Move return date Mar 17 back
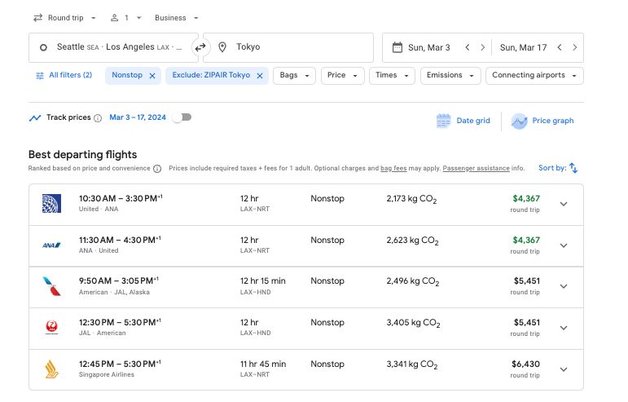The height and width of the screenshot is (402, 628). pyautogui.click(x=560, y=47)
